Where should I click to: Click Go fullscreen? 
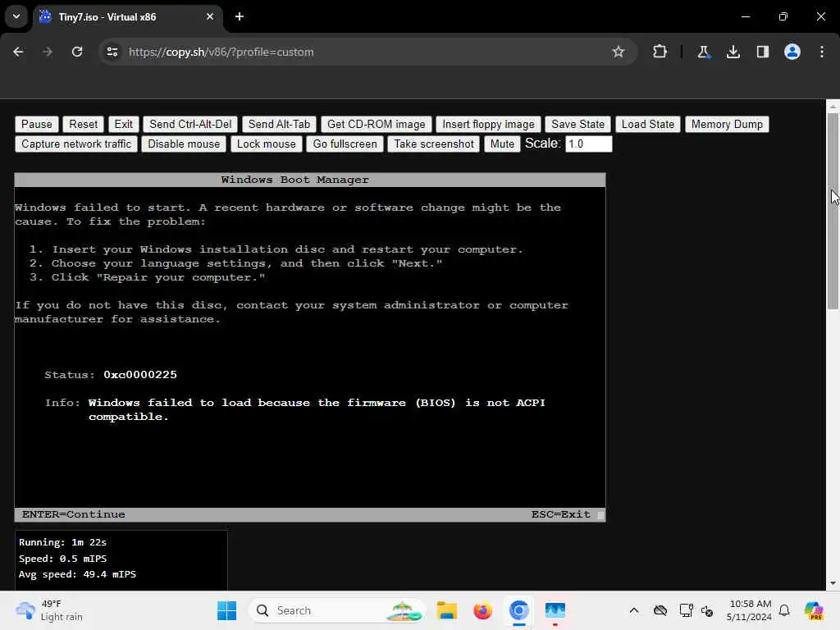pyautogui.click(x=345, y=144)
